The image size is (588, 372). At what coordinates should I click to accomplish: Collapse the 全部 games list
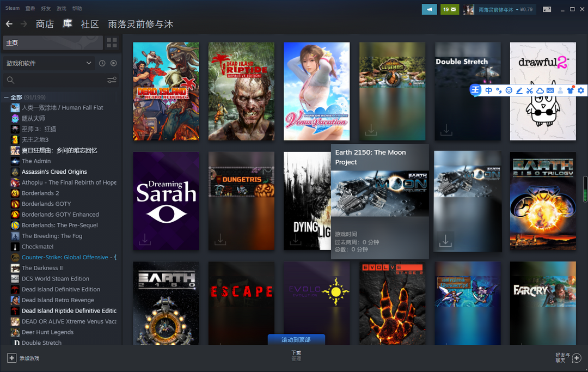[x=6, y=97]
